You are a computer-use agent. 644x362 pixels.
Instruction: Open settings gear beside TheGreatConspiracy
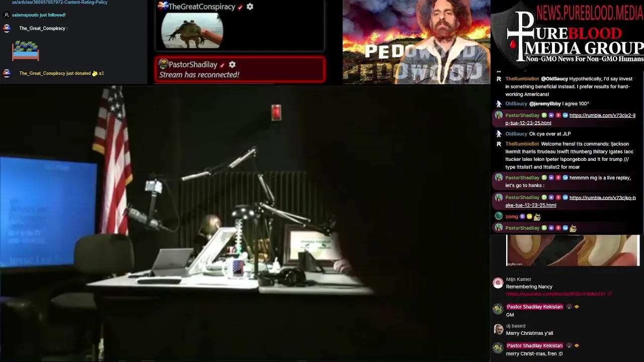[250, 7]
